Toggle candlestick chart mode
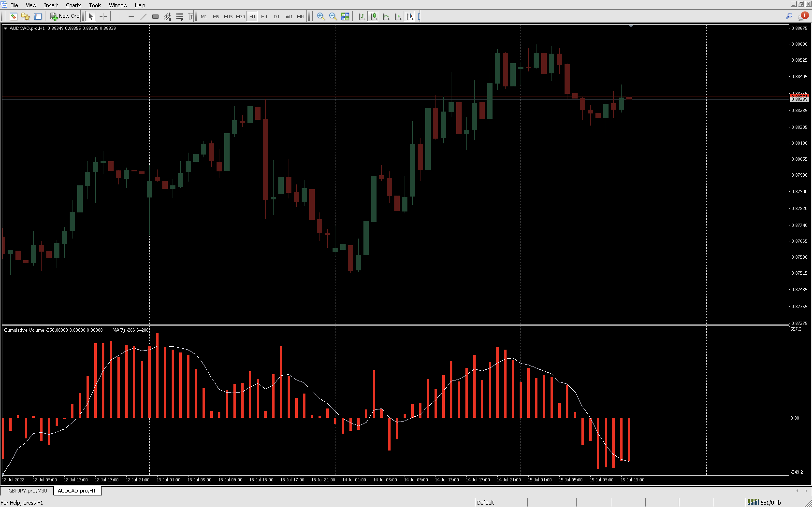The image size is (812, 507). [x=373, y=16]
